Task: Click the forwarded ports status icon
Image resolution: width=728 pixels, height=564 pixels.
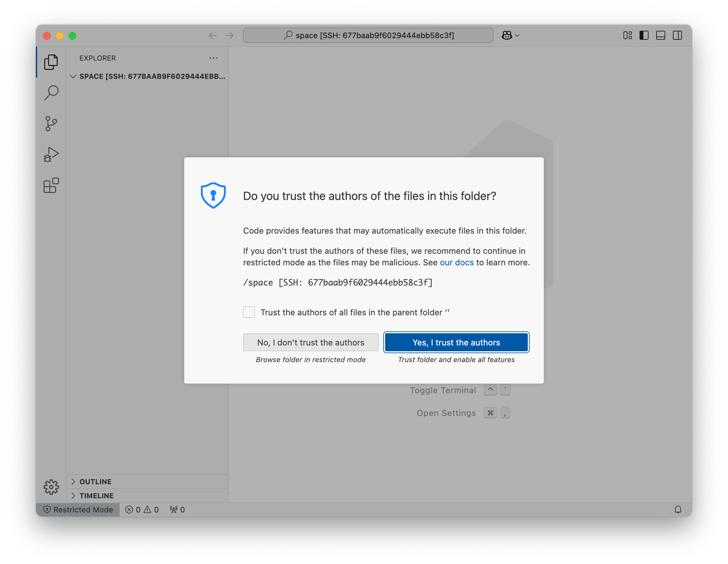Action: [177, 510]
